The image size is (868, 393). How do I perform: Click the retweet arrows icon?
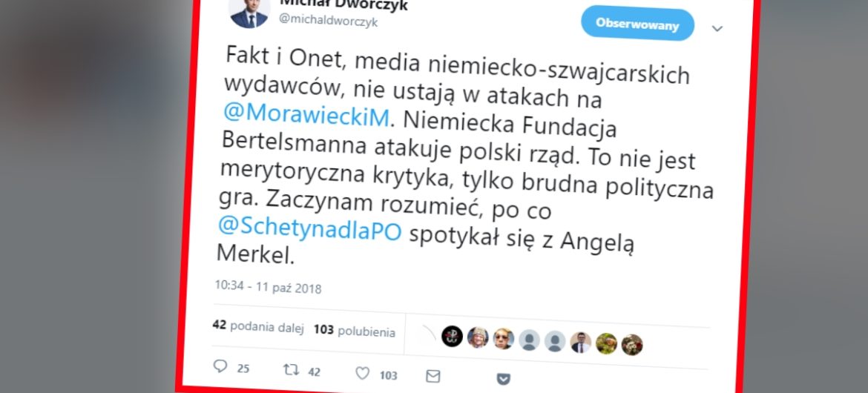[x=291, y=370]
